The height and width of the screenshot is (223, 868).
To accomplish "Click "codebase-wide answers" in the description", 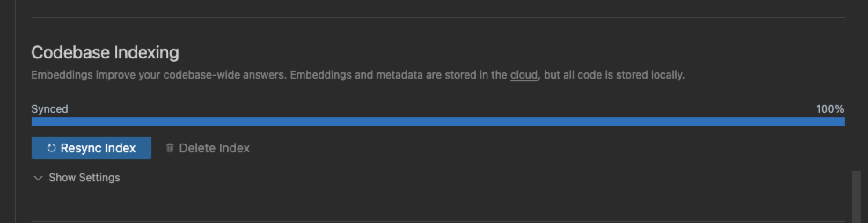I will tap(224, 75).
